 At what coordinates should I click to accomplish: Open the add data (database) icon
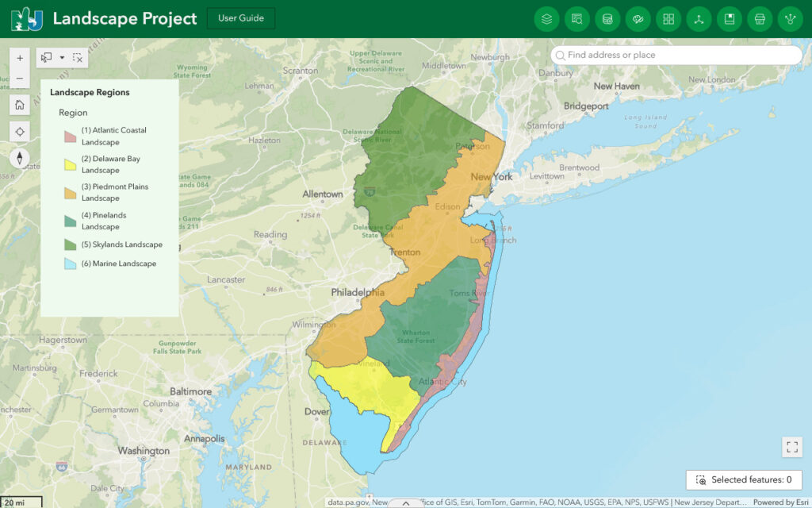pyautogui.click(x=607, y=18)
